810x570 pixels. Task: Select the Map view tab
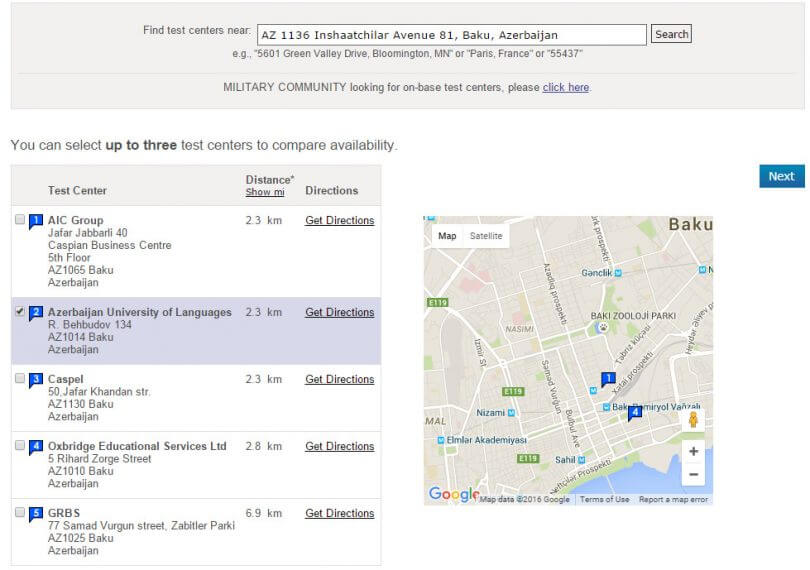click(447, 236)
